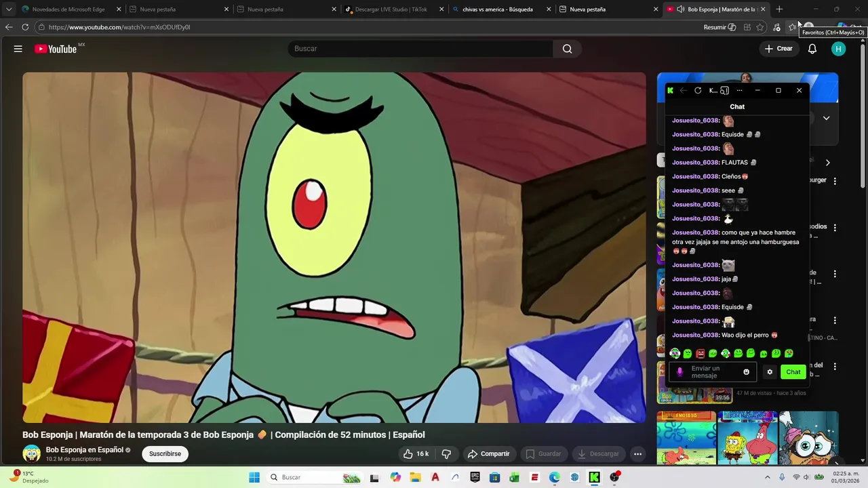Click the YouTube search magnifier button
The height and width of the screenshot is (488, 868).
[x=567, y=49]
